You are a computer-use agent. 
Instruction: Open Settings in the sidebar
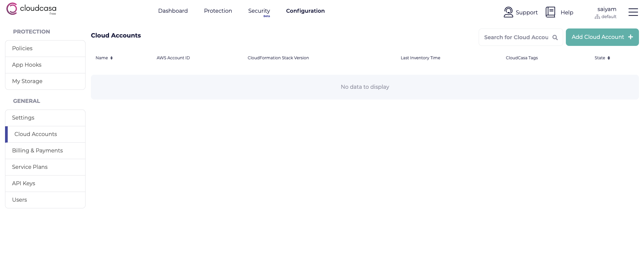[x=45, y=118]
